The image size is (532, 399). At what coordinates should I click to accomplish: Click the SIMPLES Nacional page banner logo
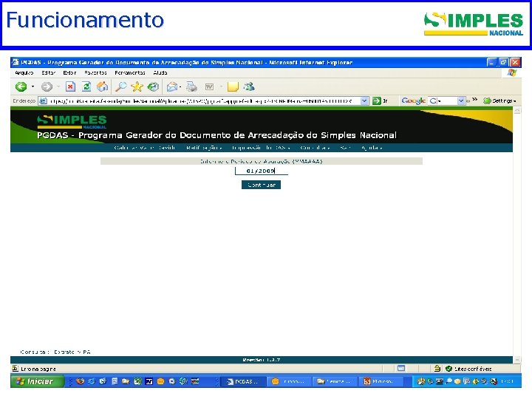tap(72, 122)
